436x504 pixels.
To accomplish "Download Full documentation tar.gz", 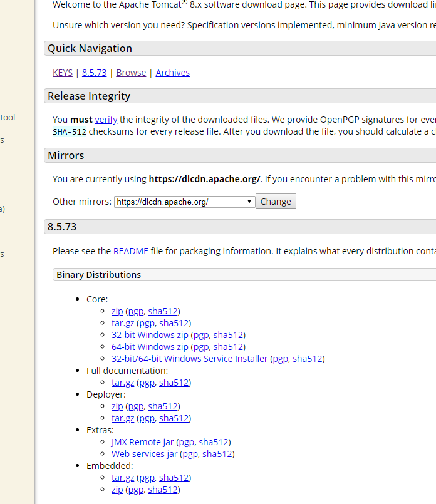I will tap(123, 383).
